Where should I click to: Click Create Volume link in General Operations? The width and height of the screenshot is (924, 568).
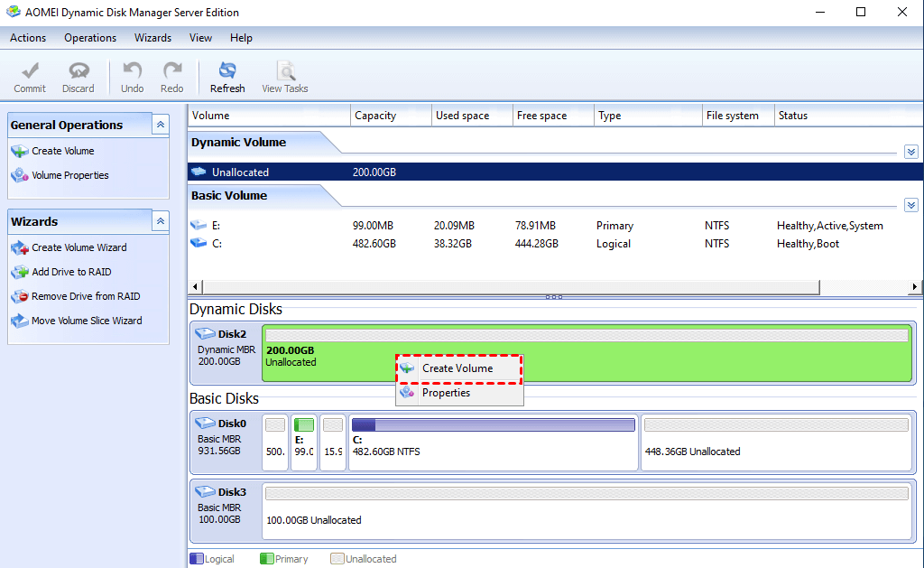pos(63,151)
